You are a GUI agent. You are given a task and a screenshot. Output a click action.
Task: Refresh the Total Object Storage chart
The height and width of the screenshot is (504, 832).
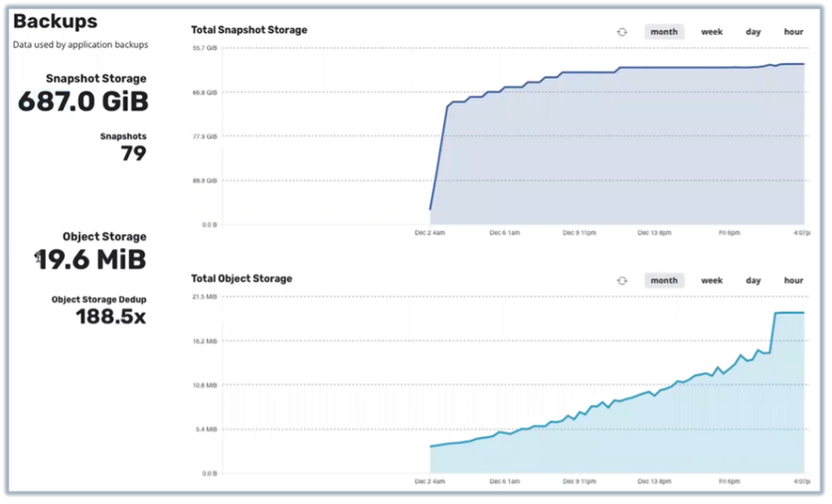[621, 281]
